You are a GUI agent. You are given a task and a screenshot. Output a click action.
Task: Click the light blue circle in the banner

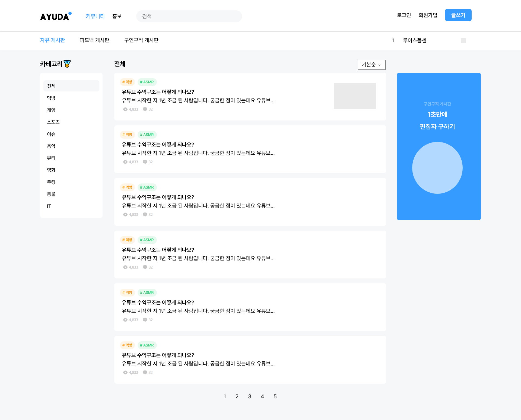[437, 168]
